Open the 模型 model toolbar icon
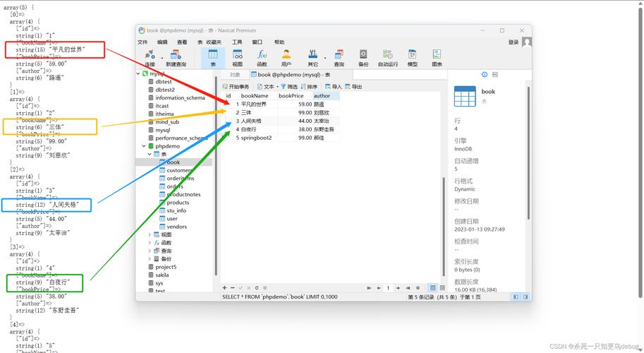 point(413,58)
